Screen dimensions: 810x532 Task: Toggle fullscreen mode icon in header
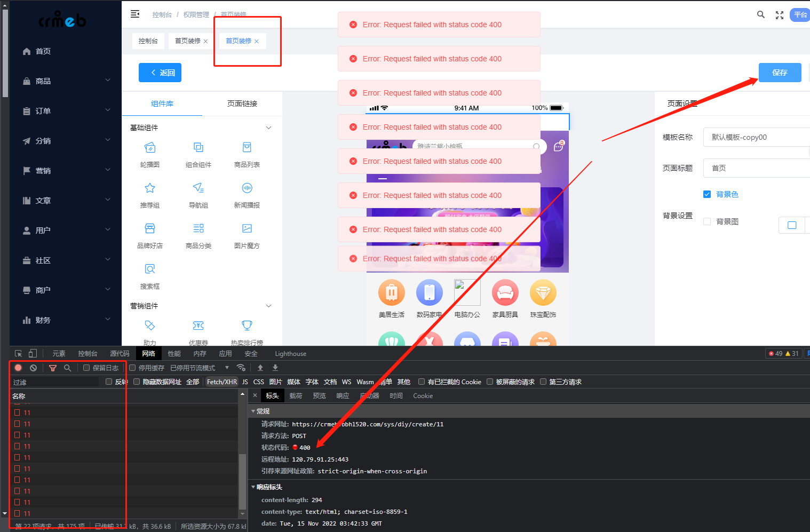point(780,15)
